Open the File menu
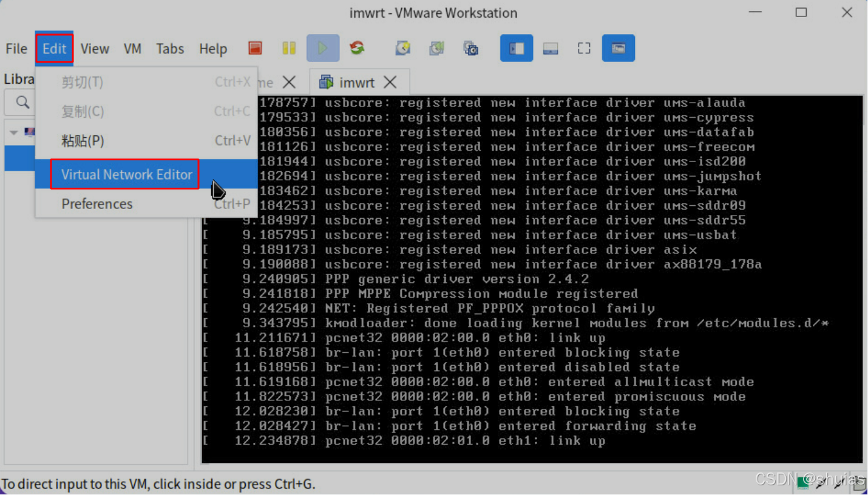This screenshot has width=868, height=495. (16, 49)
